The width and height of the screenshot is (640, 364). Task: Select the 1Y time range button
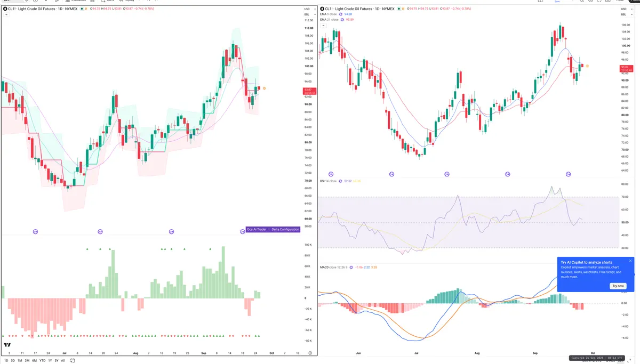pos(50,360)
